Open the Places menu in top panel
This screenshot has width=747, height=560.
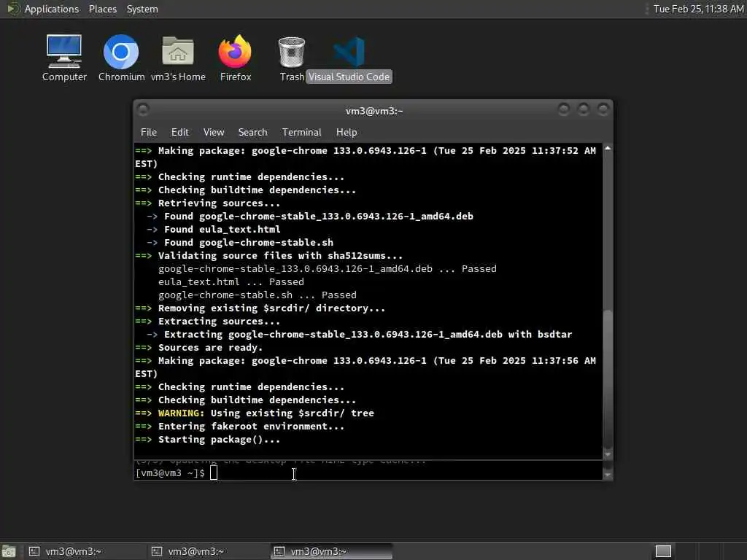tap(102, 9)
